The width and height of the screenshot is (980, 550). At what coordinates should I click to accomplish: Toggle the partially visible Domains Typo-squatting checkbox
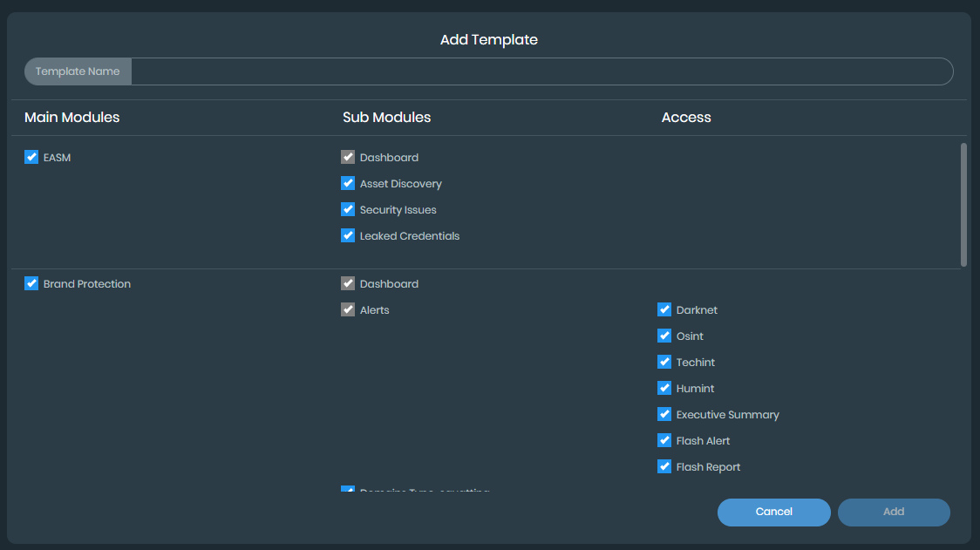coord(348,490)
